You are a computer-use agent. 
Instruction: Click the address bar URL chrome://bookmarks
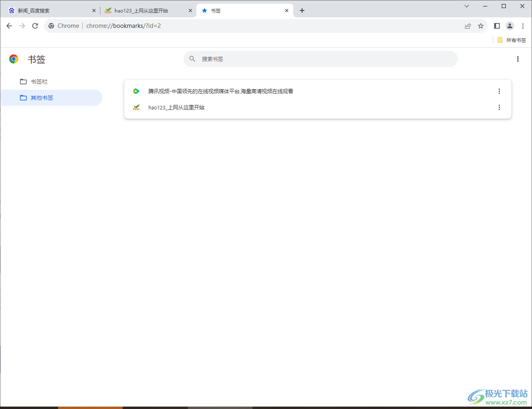[123, 26]
